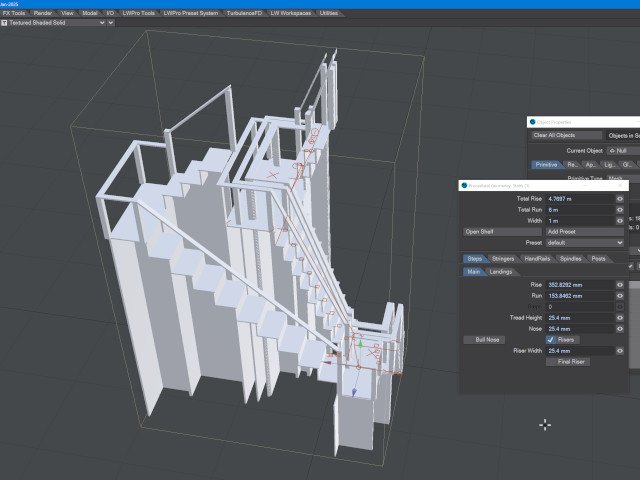Screen dimensions: 640x480
Task: Switch to the Posts tab
Action: 598,259
